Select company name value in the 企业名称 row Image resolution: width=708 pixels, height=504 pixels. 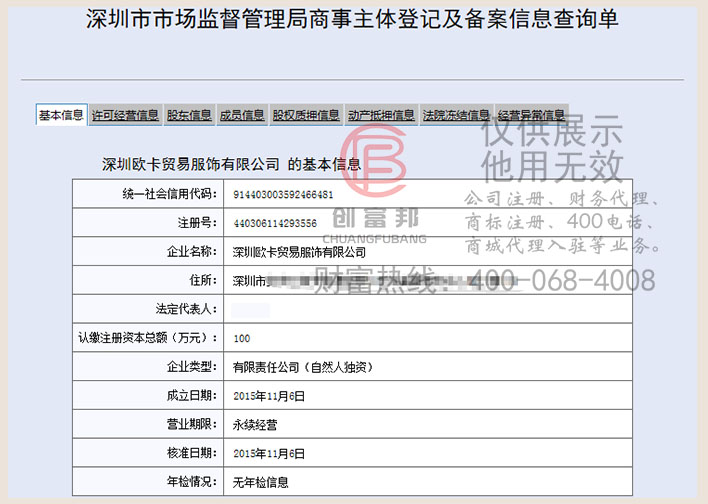[x=299, y=252]
